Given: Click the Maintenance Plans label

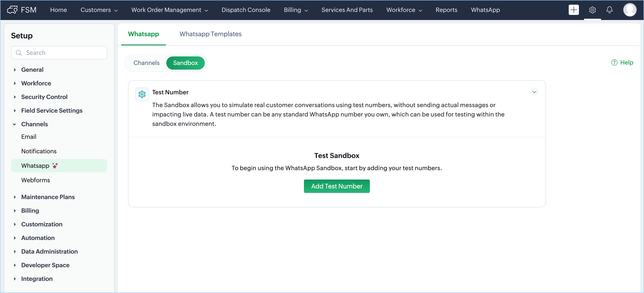Looking at the screenshot, I should [48, 197].
